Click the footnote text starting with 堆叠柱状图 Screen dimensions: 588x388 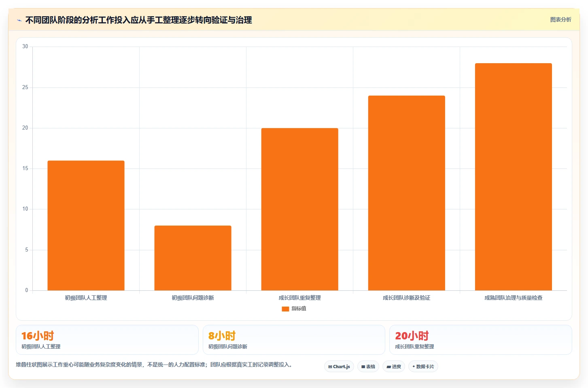tap(154, 365)
